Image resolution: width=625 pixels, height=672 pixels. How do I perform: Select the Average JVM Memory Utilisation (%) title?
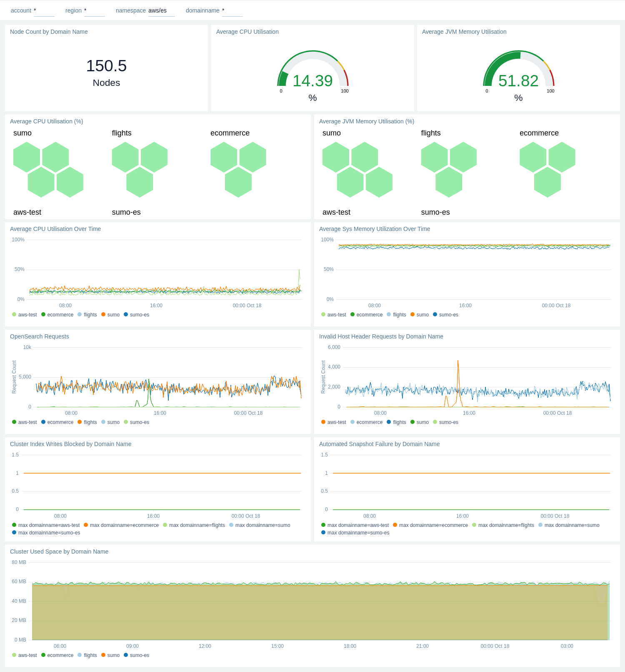(367, 121)
